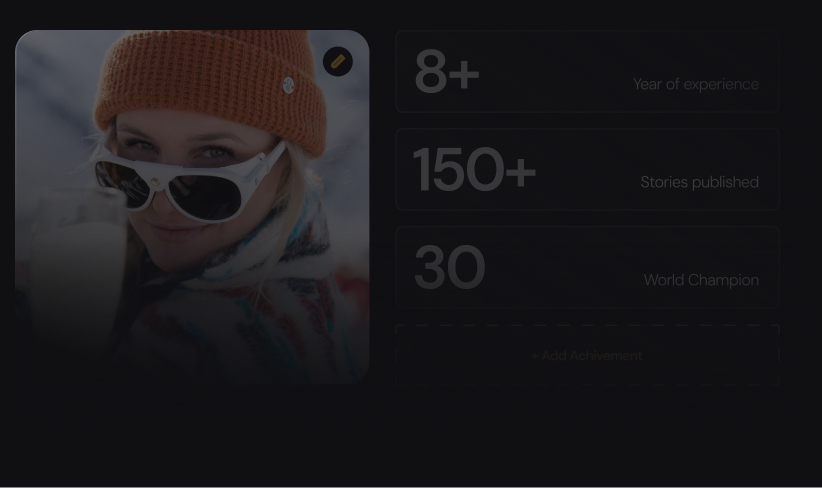Screen dimensions: 822x488
Task: Open the profile photo of the woman
Action: click(192, 207)
